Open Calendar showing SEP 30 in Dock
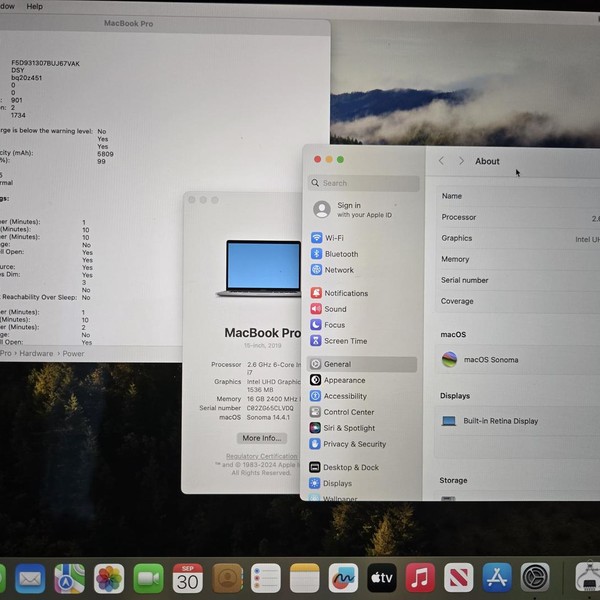Image resolution: width=600 pixels, height=600 pixels. coord(188,578)
